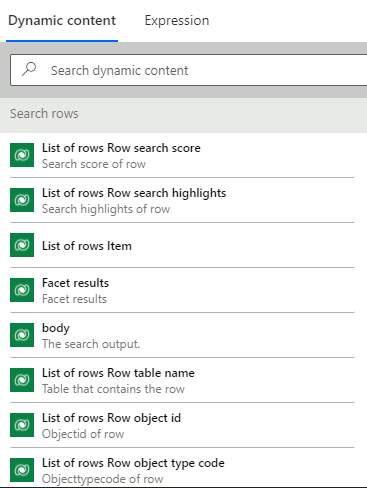Switch to the Dynamic content tab
The width and height of the screenshot is (367, 488).
point(62,21)
